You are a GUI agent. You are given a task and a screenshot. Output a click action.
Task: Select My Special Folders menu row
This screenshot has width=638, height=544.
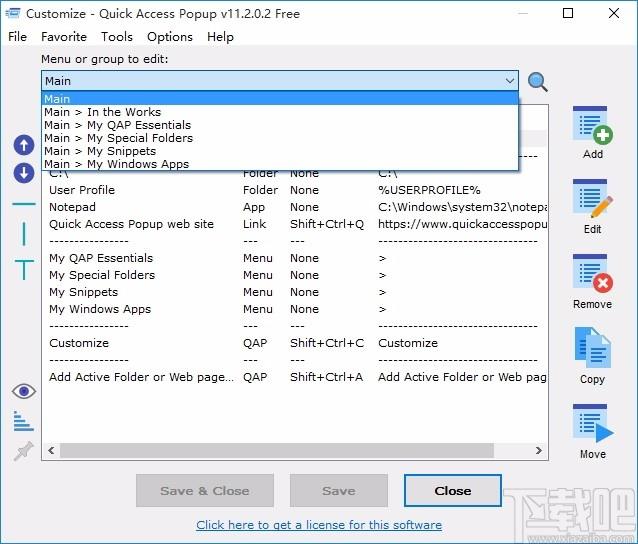[295, 275]
